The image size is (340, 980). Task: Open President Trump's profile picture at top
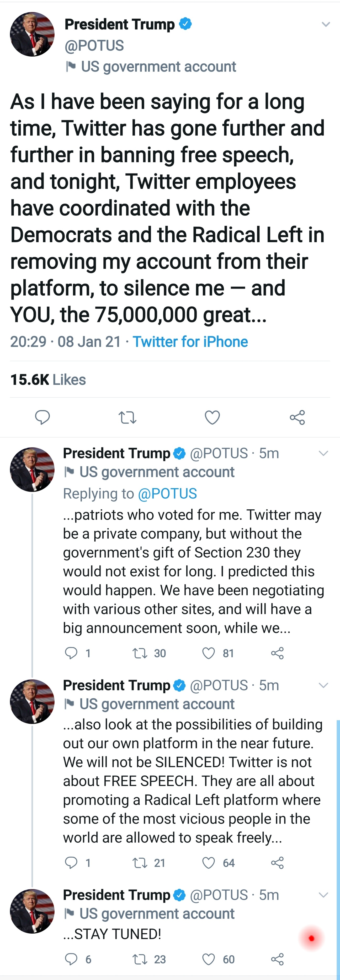coord(32,34)
